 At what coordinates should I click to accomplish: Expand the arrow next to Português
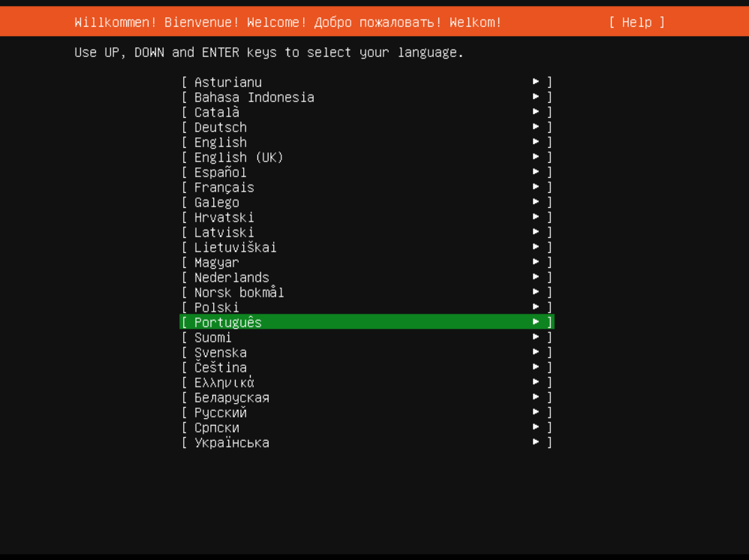(536, 322)
